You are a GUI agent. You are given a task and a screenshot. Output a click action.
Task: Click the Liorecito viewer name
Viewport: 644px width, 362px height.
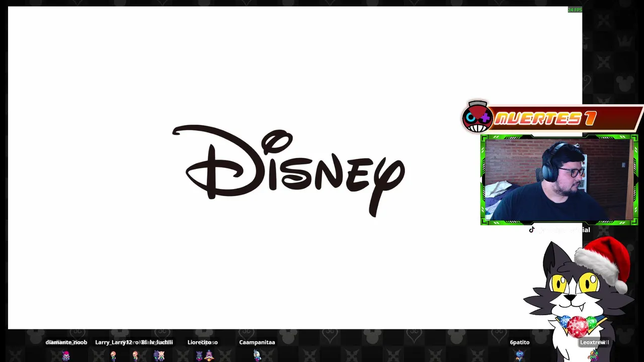tap(199, 342)
